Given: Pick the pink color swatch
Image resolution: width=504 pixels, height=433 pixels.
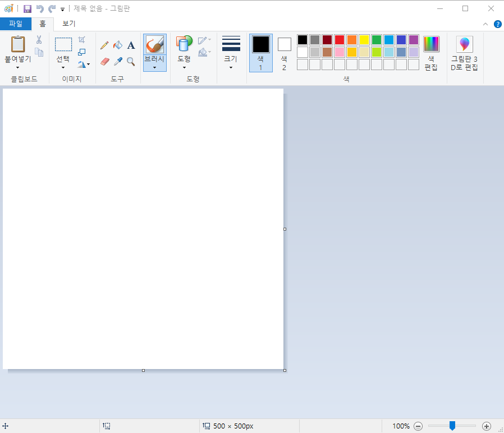Looking at the screenshot, I should [340, 52].
